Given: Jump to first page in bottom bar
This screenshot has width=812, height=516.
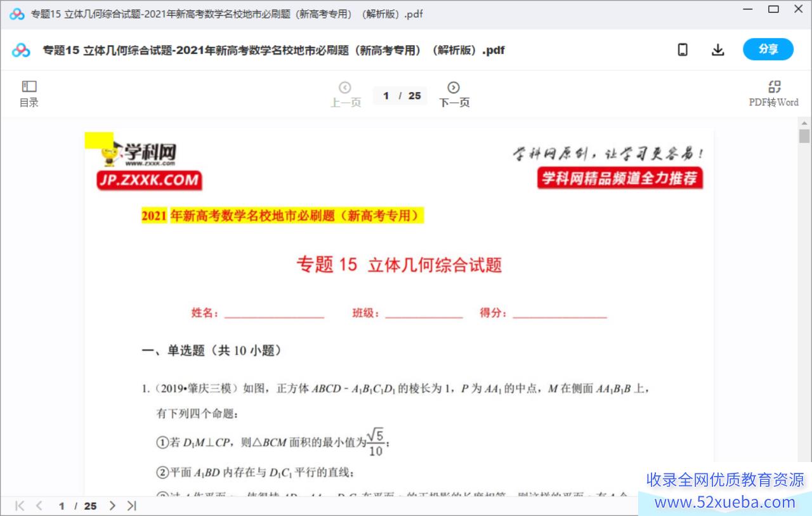Looking at the screenshot, I should (x=20, y=506).
